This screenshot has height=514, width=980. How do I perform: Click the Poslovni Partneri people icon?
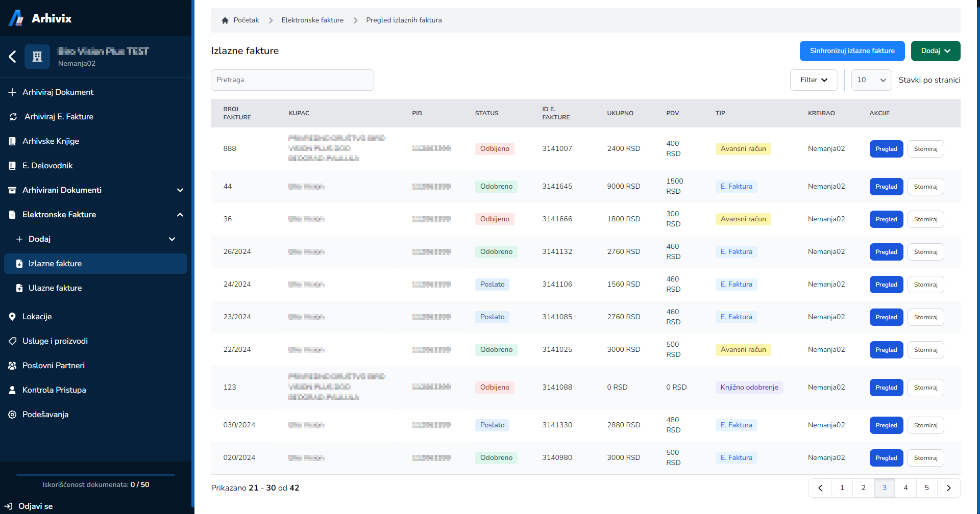click(x=12, y=366)
